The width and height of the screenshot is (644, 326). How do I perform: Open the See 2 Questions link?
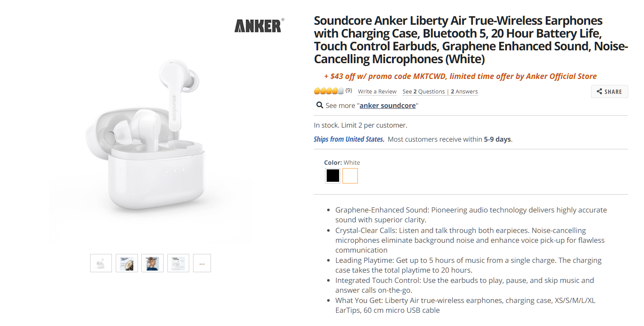pos(424,92)
